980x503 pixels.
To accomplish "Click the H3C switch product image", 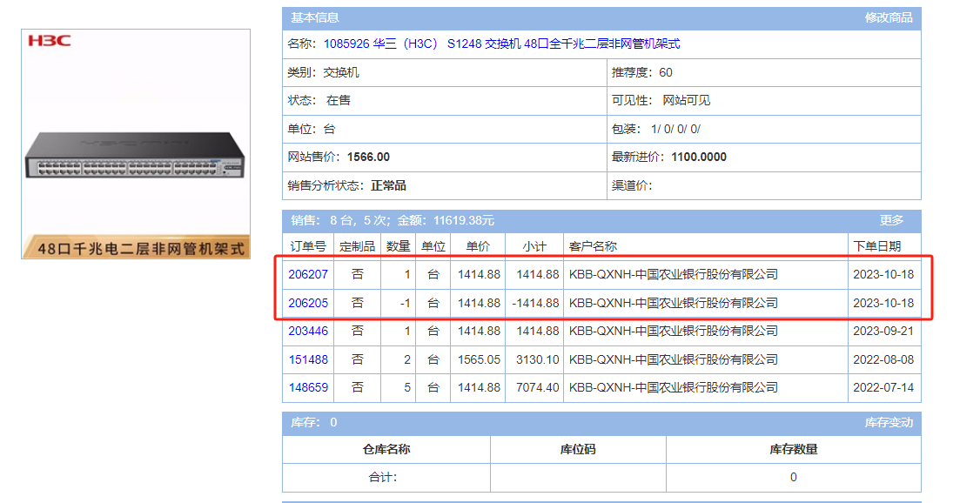I will [136, 144].
